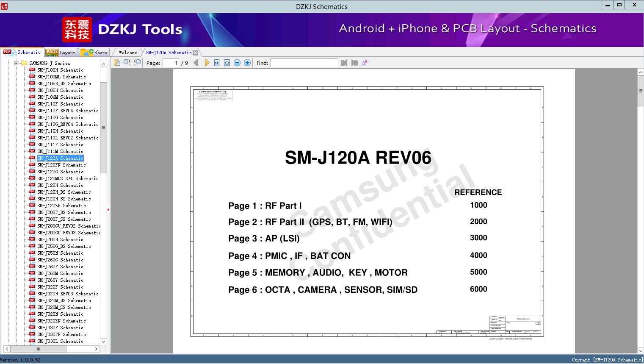Viewport: 644px width, 364px height.
Task: Switch to the PADS Layout tab
Action: pyautogui.click(x=60, y=52)
